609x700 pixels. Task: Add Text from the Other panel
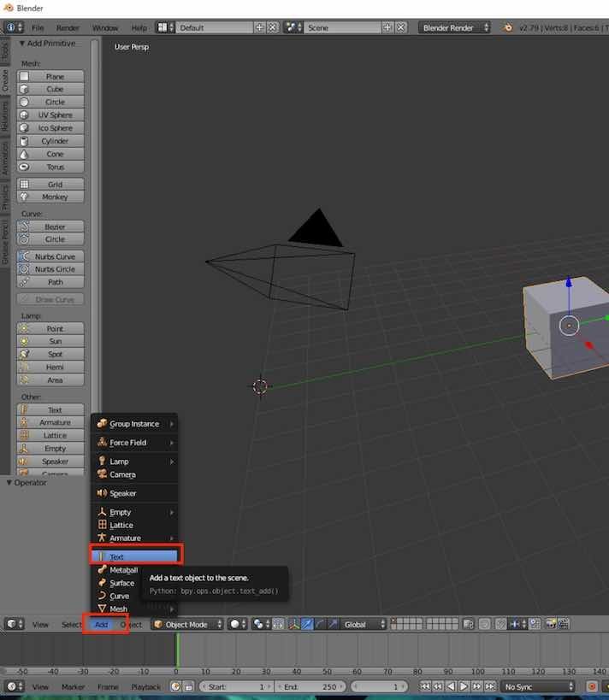[x=50, y=409]
